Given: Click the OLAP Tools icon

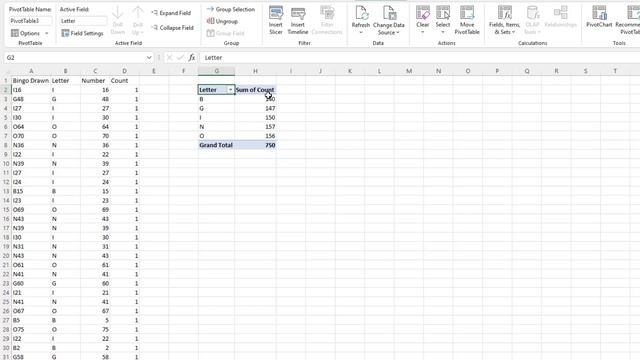Looking at the screenshot, I should coord(533,13).
